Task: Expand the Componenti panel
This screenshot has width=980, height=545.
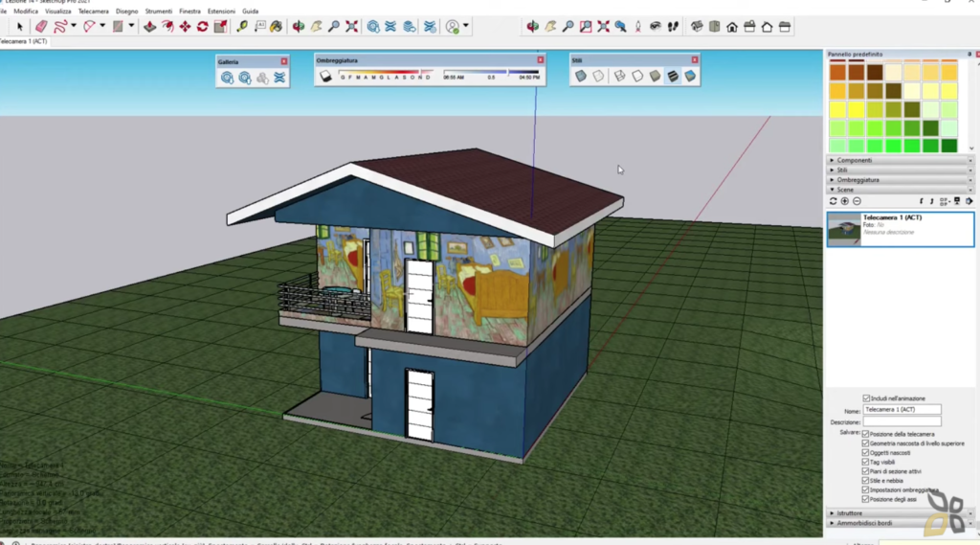Action: coord(899,160)
